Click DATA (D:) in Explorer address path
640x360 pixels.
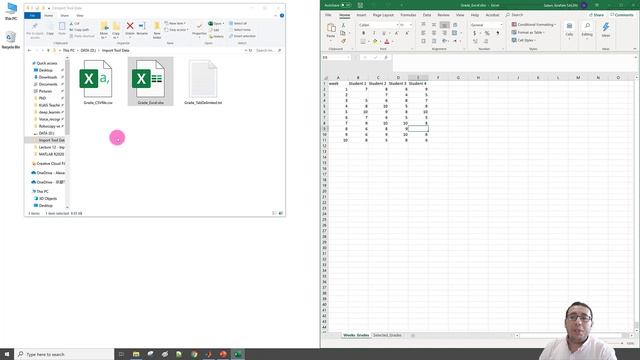tap(88, 51)
